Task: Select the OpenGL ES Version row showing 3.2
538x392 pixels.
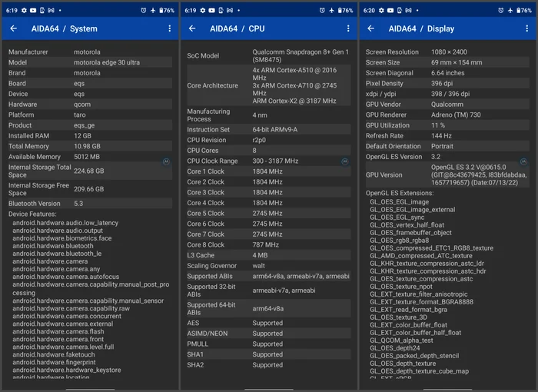Action: pyautogui.click(x=447, y=157)
